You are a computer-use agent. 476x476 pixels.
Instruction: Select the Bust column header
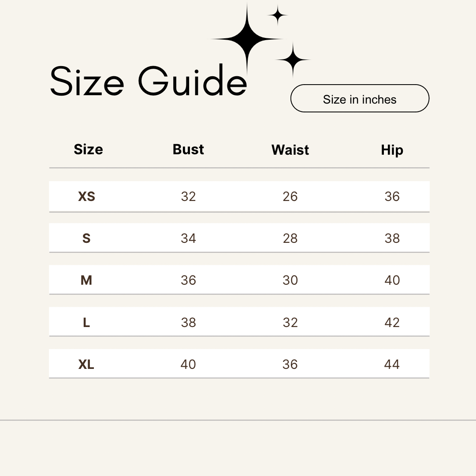188,149
